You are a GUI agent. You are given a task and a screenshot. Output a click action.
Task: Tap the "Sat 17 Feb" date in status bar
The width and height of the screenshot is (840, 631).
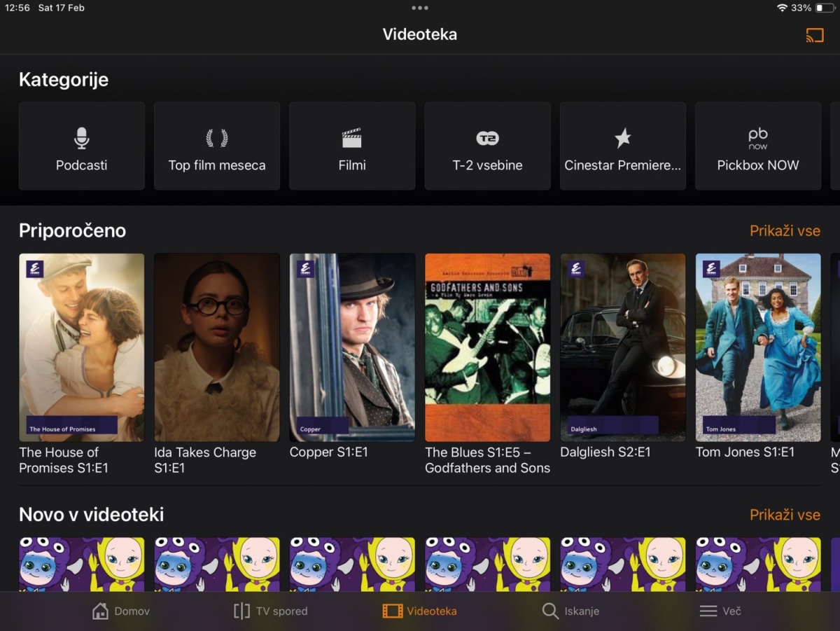[x=62, y=8]
